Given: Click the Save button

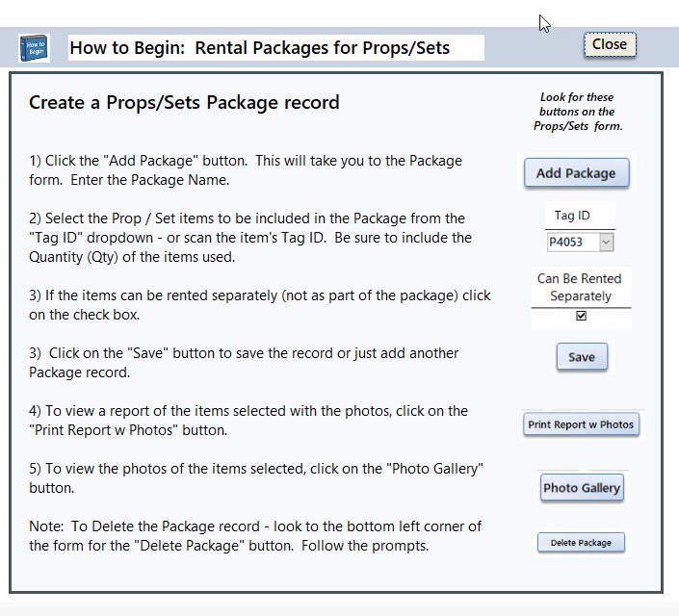Looking at the screenshot, I should point(582,357).
